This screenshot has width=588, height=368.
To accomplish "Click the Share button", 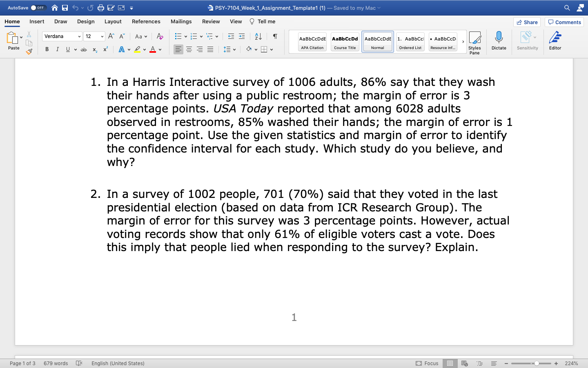I will click(x=527, y=22).
